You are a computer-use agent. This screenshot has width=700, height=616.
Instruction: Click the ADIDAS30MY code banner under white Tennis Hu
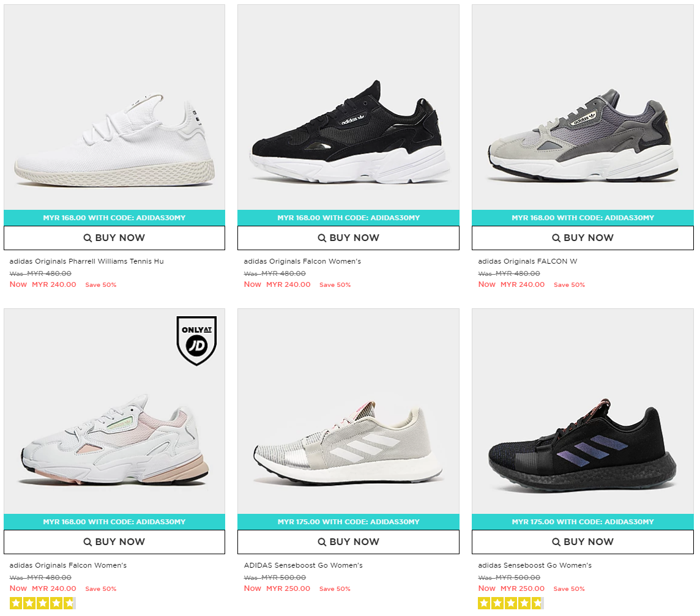point(114,218)
